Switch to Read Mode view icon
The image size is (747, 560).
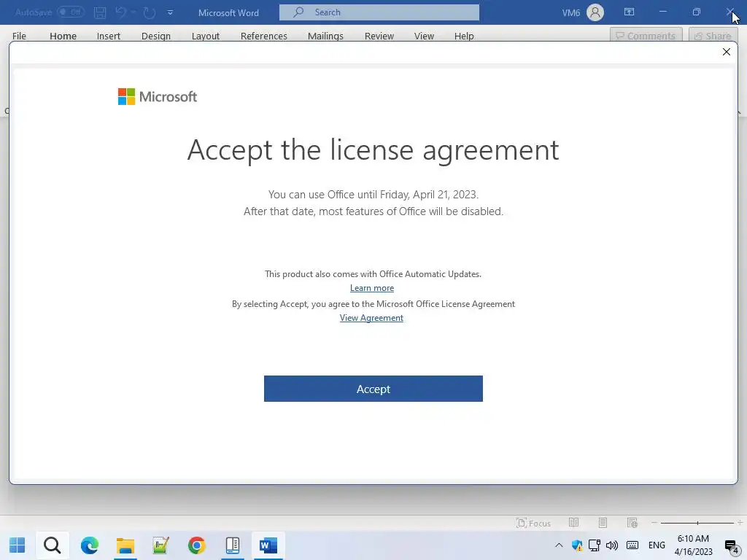573,523
